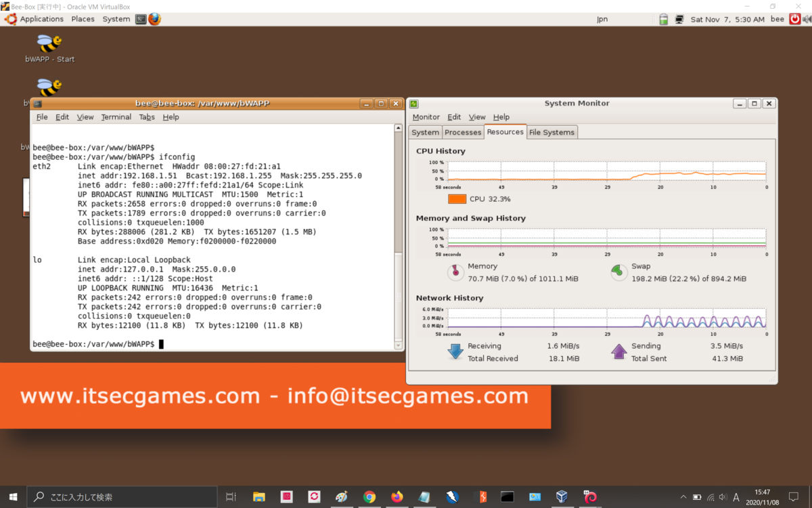The image size is (812, 508).
Task: Click the volume icon in system tray
Action: 723,497
